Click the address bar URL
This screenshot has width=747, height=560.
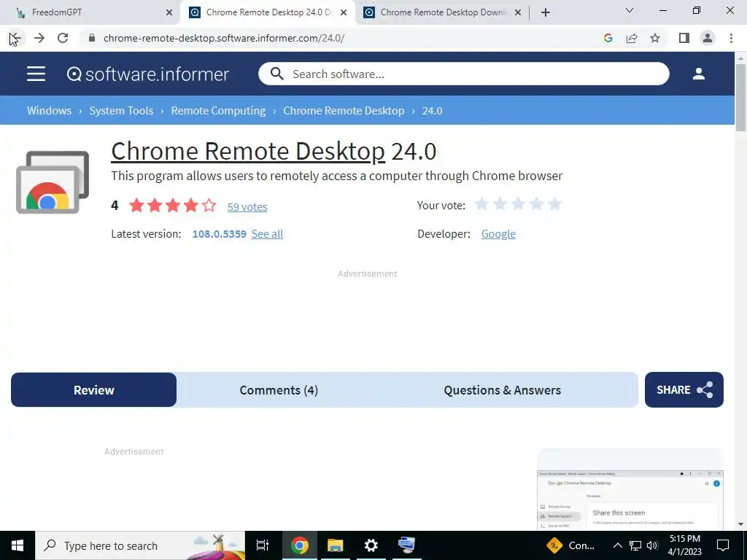[x=224, y=38]
